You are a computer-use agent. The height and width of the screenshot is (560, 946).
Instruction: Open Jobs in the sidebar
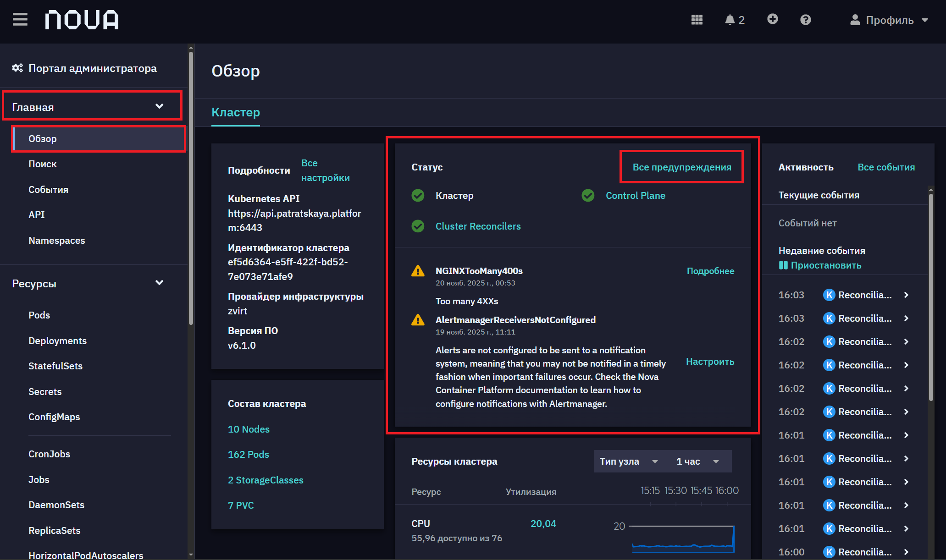39,480
